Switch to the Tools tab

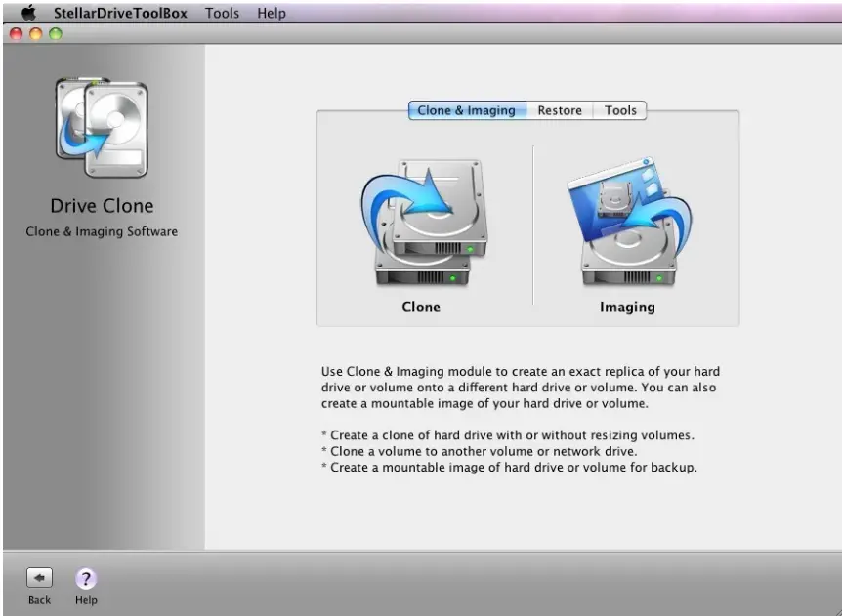[x=619, y=110]
